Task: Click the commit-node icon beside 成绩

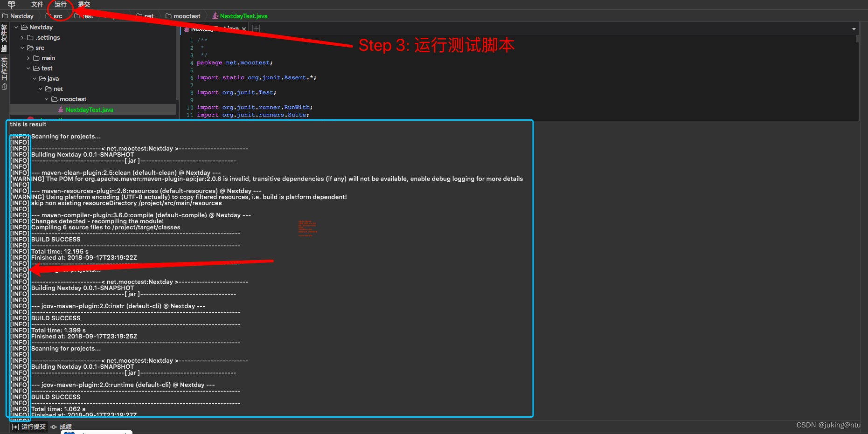Action: (54, 427)
